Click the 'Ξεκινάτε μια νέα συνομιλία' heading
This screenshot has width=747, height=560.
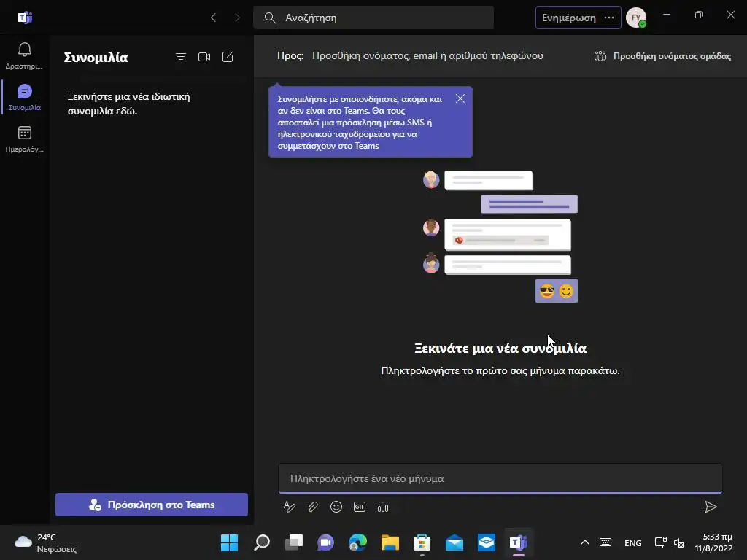(x=500, y=349)
